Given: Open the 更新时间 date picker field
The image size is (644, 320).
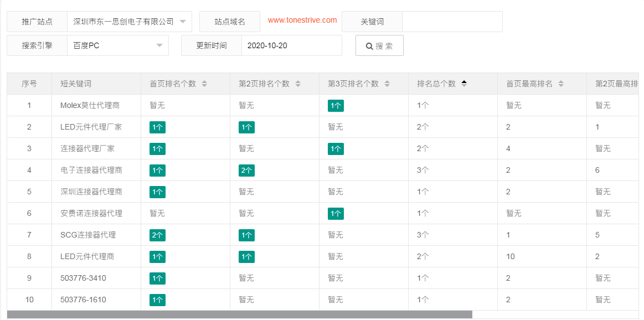Looking at the screenshot, I should coord(291,45).
